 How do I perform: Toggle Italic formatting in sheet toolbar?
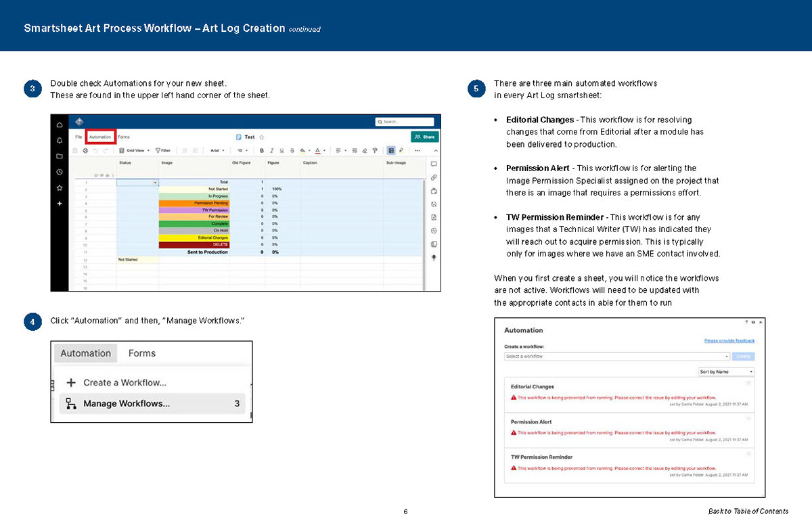pos(271,150)
